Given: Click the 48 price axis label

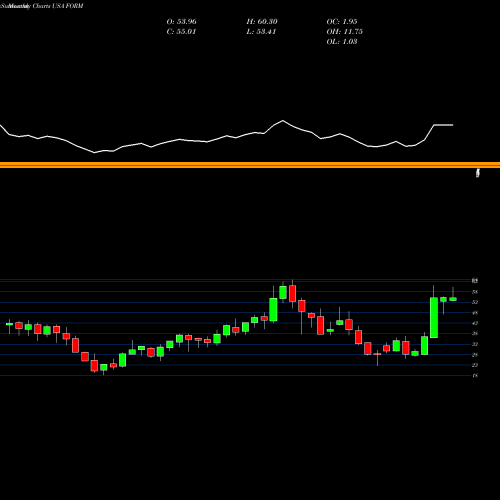Looking at the screenshot, I should (x=475, y=313).
